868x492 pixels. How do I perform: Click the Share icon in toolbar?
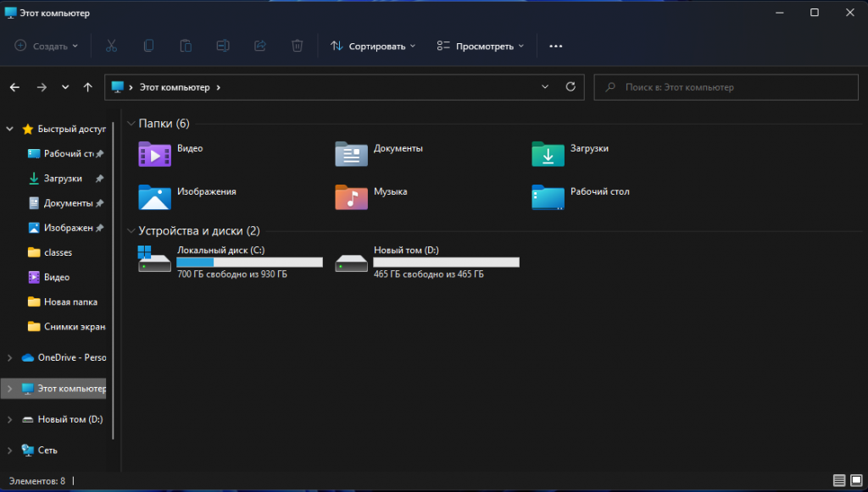(x=260, y=46)
